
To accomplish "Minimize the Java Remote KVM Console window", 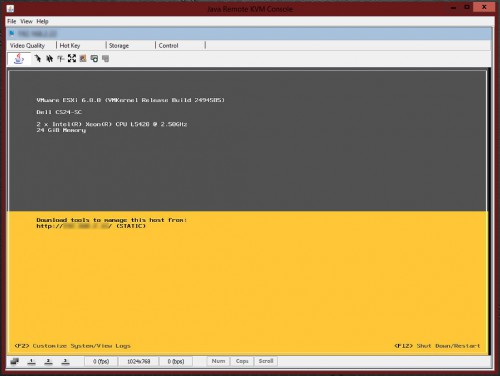I will click(453, 7).
